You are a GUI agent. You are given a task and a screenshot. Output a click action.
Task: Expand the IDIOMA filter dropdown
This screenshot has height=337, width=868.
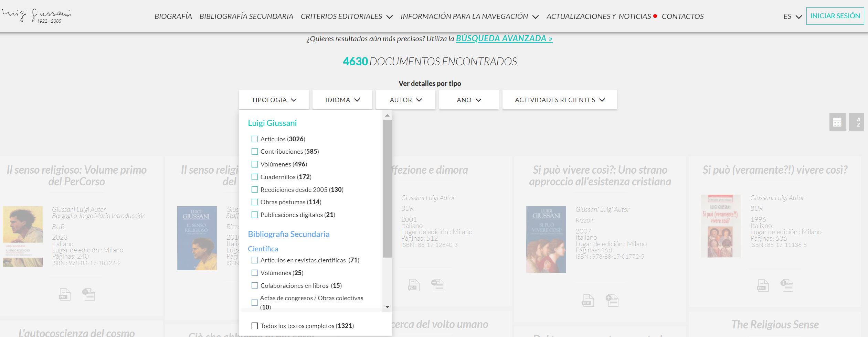tap(342, 100)
